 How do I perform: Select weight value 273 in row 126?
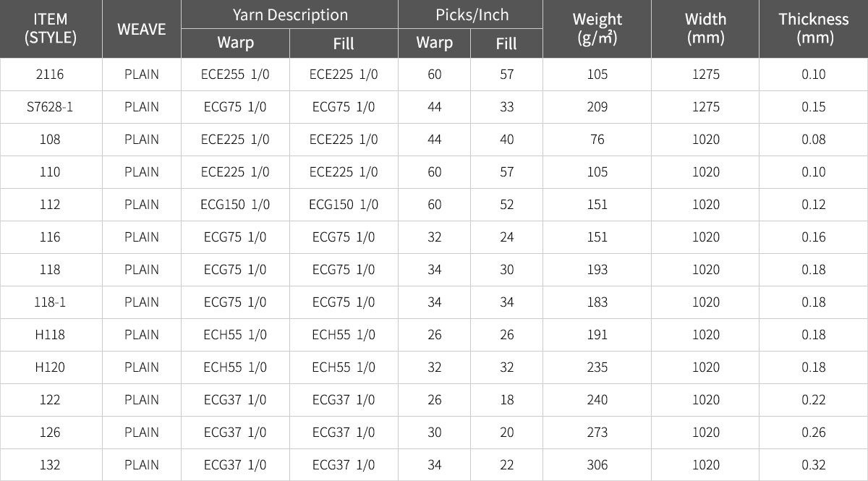coord(597,433)
